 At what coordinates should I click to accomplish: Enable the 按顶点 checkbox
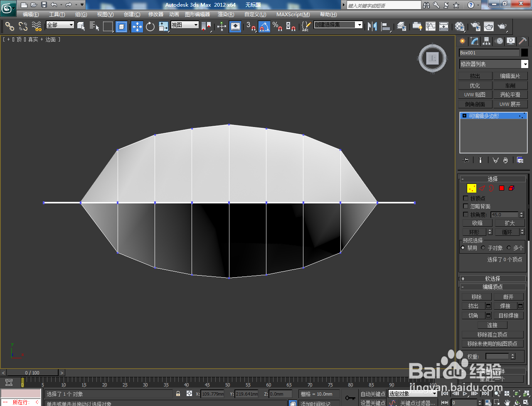(x=465, y=198)
